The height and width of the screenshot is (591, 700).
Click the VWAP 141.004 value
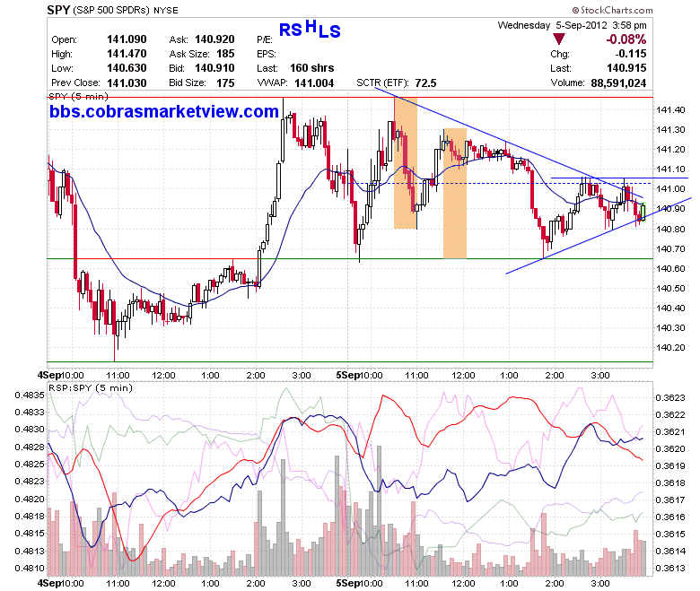click(x=314, y=83)
